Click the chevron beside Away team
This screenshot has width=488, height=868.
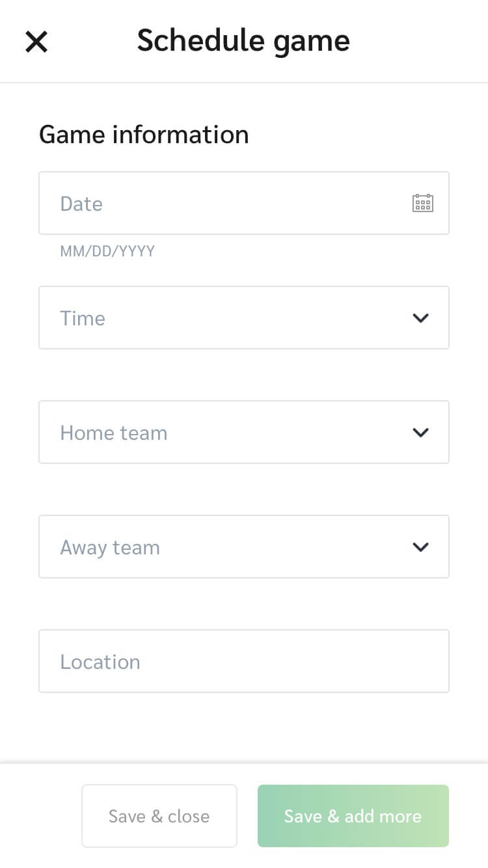(420, 547)
